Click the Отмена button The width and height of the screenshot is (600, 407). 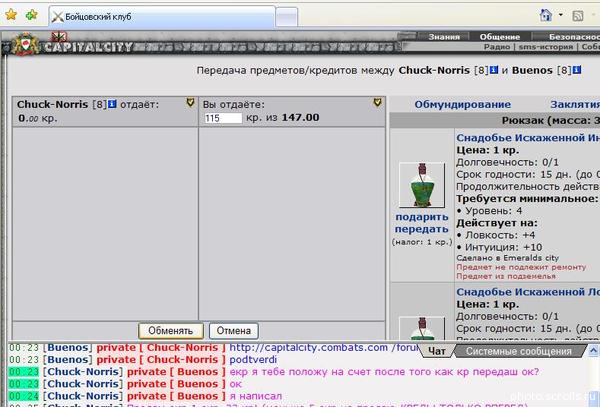coord(234,330)
